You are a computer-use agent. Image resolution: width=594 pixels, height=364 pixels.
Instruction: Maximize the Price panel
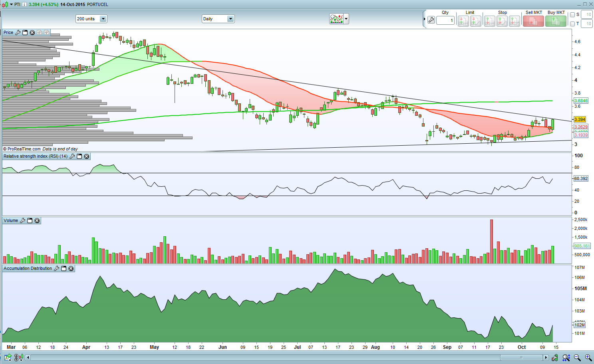click(x=25, y=32)
